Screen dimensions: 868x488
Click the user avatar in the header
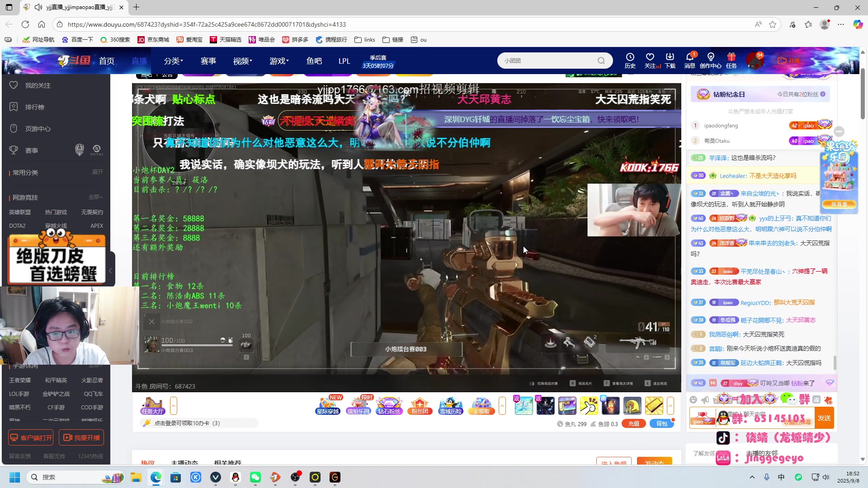click(755, 61)
